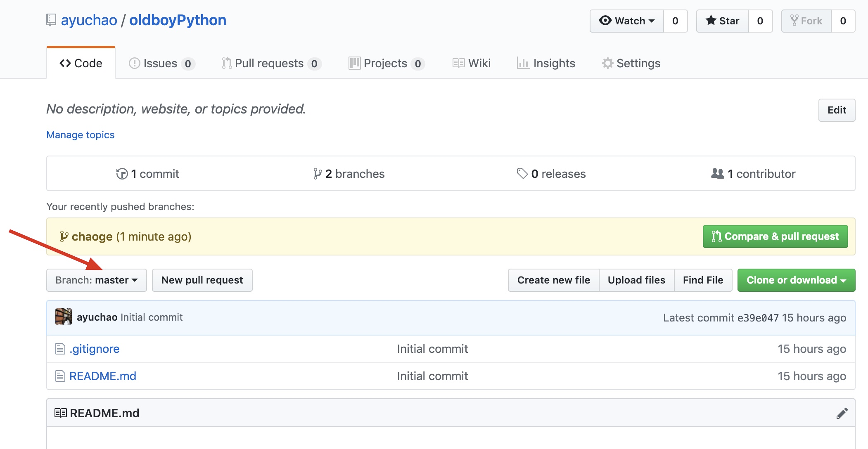This screenshot has height=449, width=868.
Task: Click the ayuchao avatar thumbnail
Action: click(63, 317)
